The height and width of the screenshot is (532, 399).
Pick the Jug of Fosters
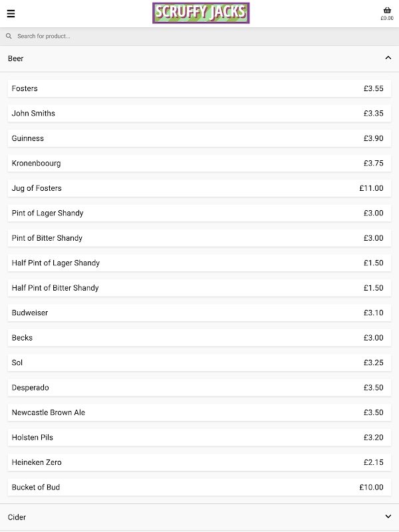(x=199, y=188)
